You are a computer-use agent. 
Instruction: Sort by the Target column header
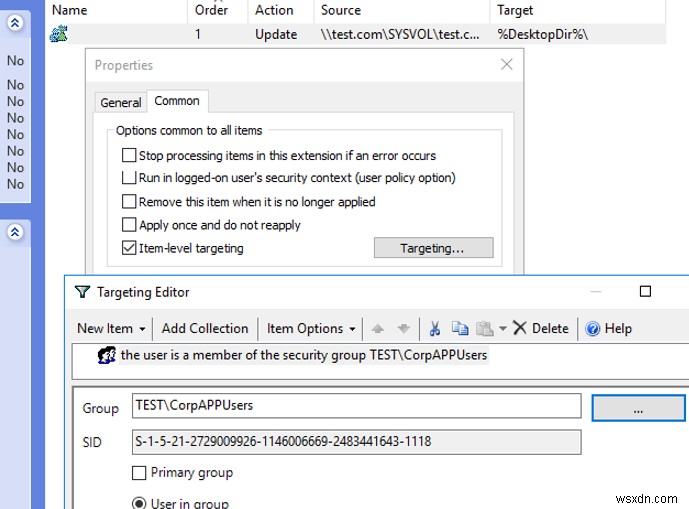pos(515,10)
